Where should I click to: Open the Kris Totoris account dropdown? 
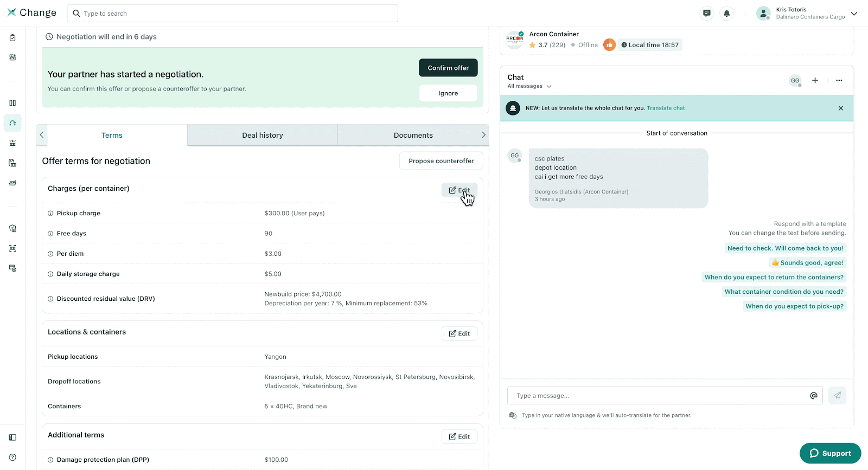[854, 14]
